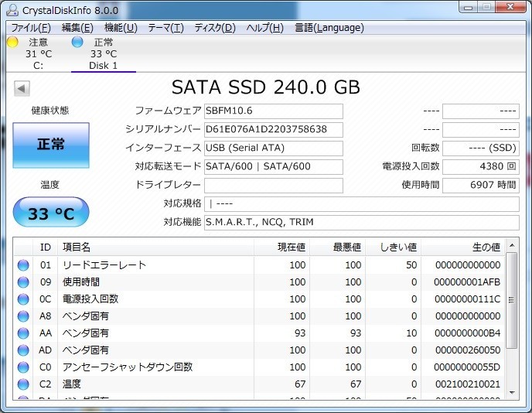
Task: Click the features field S.M.A.R.T., NCQ, TRIM
Action: coord(362,222)
